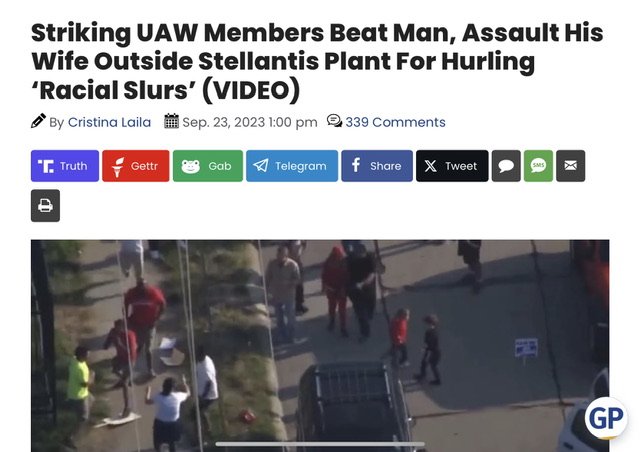Open author Cristina Laila's page

point(109,122)
